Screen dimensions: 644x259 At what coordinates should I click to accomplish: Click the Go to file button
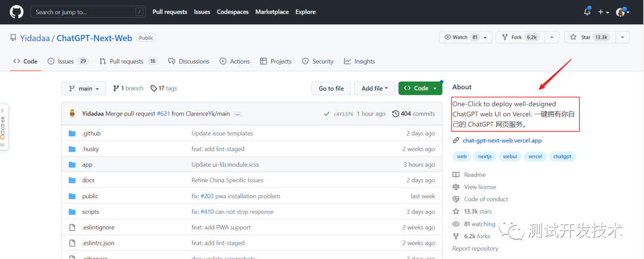tap(331, 88)
